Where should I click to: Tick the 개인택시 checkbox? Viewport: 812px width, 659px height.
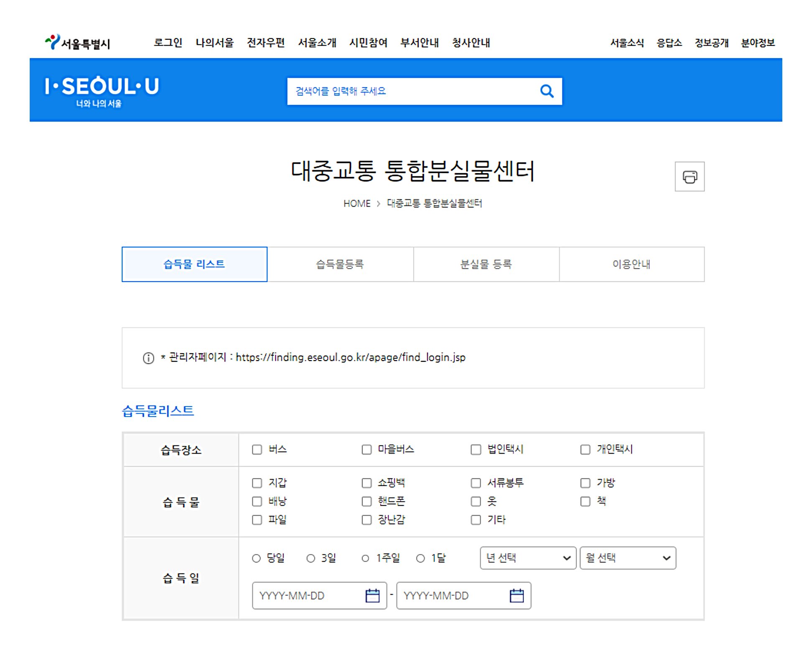(585, 450)
